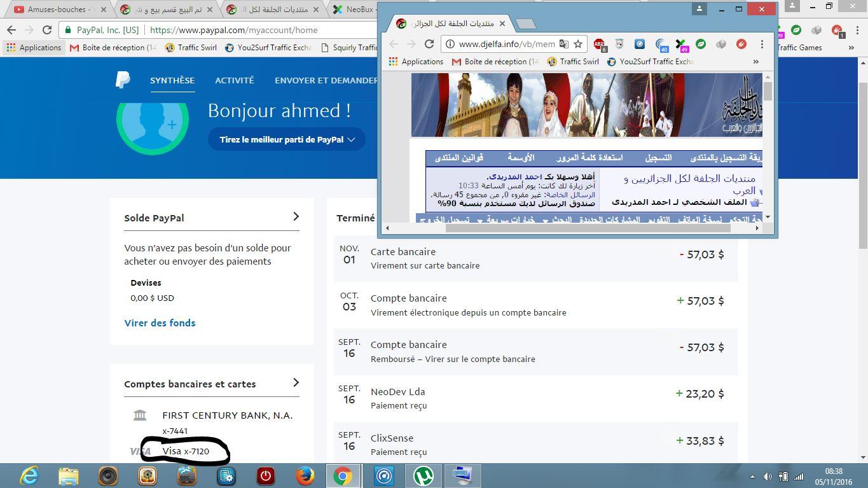Open the Comptes bancaires et cartes arrow
Screen dimensions: 868x488
pyautogui.click(x=296, y=382)
